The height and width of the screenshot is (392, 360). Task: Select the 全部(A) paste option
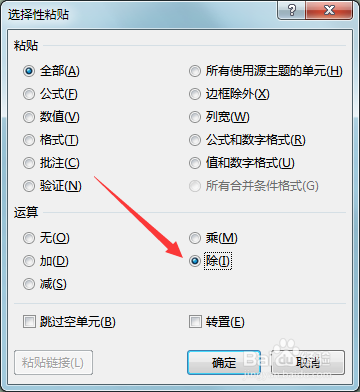(51, 71)
